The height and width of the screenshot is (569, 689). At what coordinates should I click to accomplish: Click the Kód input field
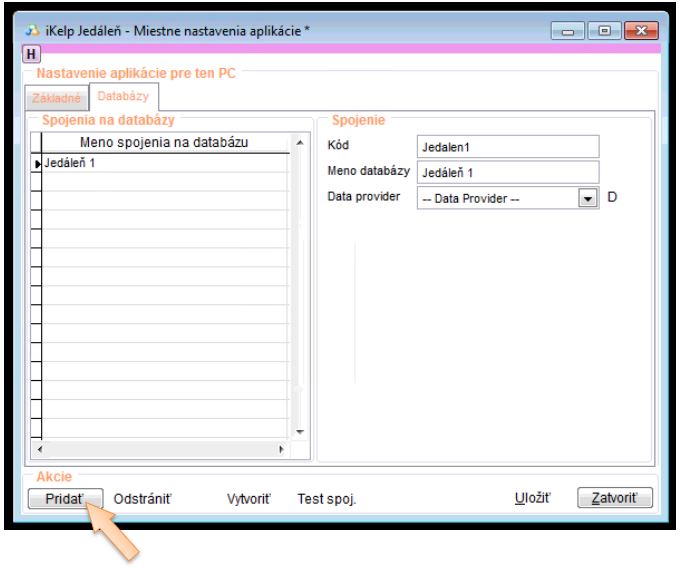(506, 146)
